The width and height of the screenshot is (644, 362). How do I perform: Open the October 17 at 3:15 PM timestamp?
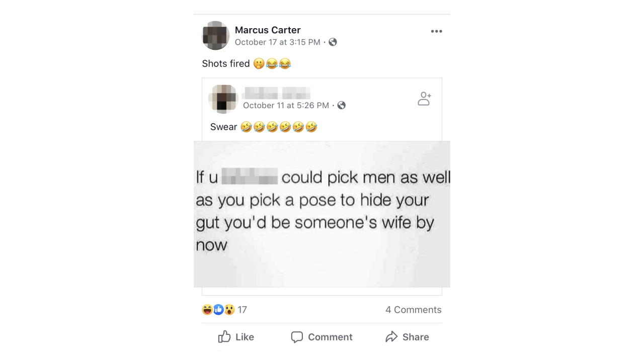pyautogui.click(x=278, y=42)
